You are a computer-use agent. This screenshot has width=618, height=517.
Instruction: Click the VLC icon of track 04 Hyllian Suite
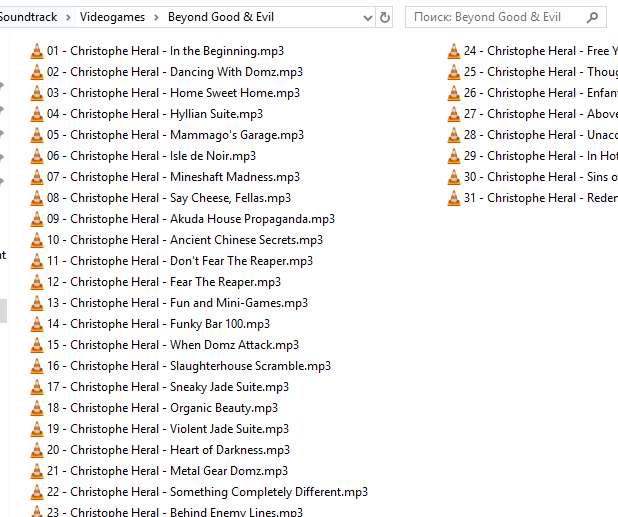pos(37,114)
